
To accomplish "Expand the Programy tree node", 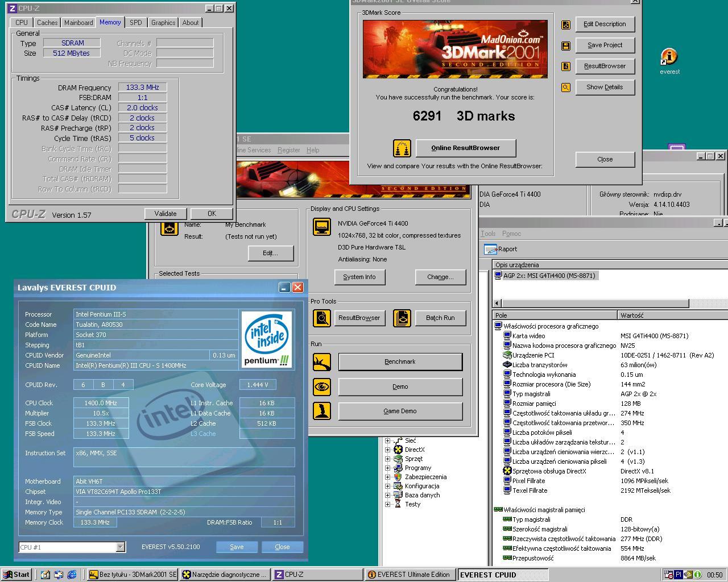I will 388,468.
